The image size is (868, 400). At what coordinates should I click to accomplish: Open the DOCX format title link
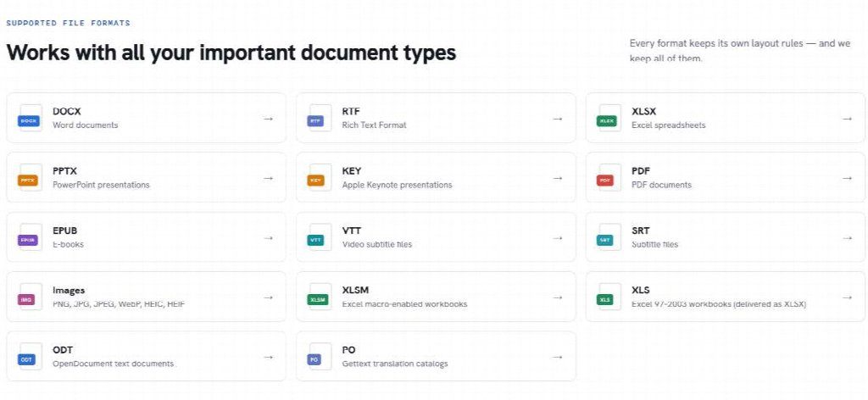[67, 111]
